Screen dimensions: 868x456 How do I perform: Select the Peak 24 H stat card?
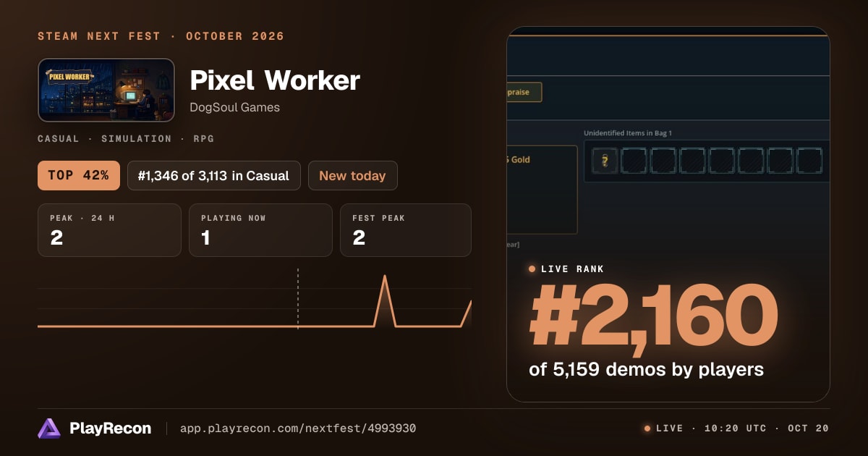(x=109, y=230)
